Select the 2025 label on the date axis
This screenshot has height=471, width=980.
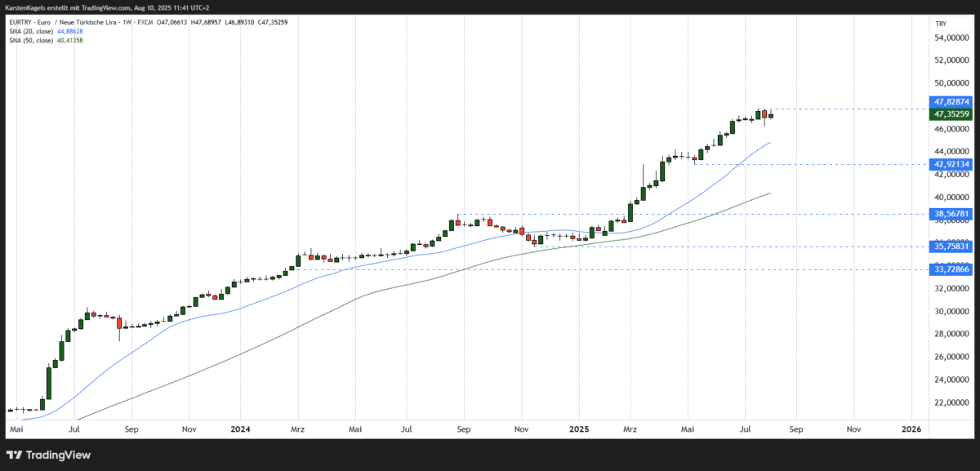(581, 429)
